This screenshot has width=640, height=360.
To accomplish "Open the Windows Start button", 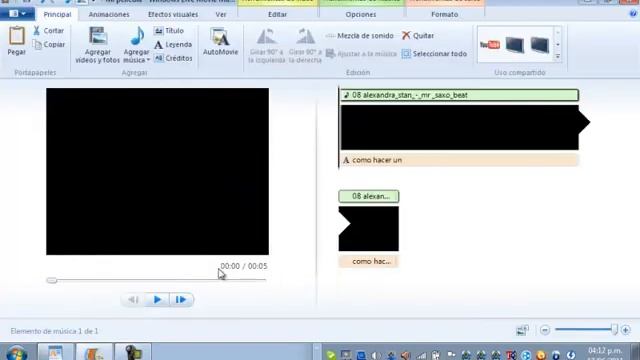I will click(17, 353).
